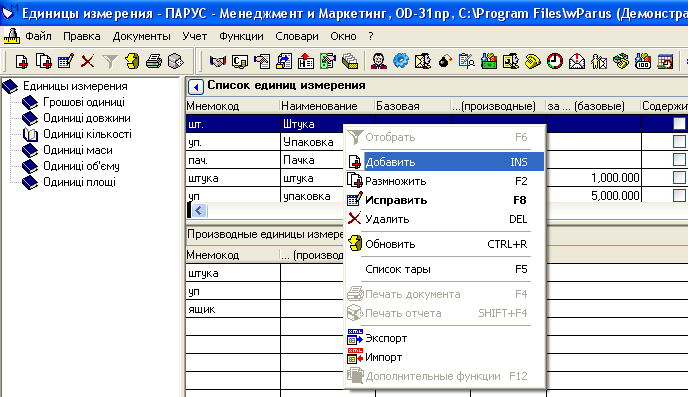Click the two people figures toolbar icon
The image size is (688, 397).
[598, 61]
